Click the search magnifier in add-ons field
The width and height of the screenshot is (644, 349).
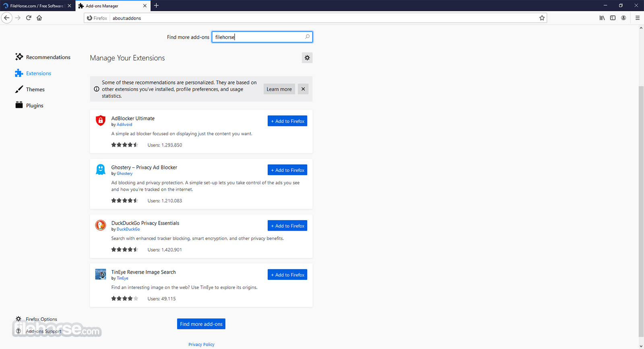click(x=308, y=37)
